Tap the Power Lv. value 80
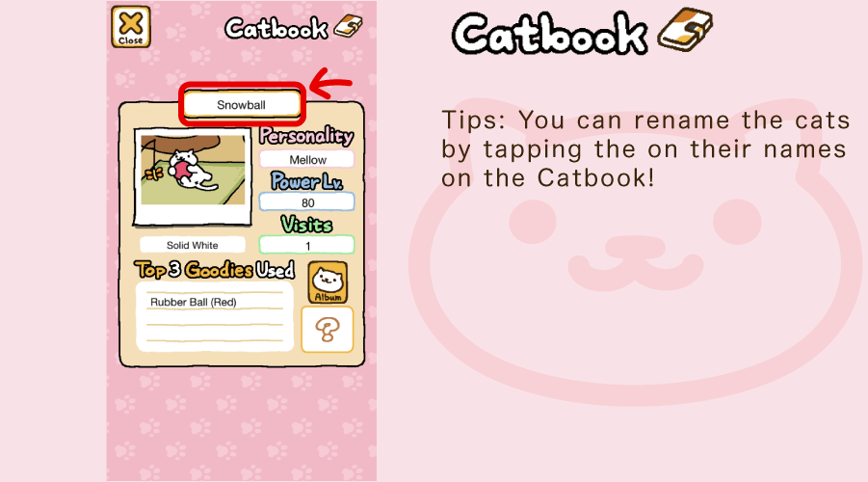Viewport: 868px width, 482px height. (306, 202)
